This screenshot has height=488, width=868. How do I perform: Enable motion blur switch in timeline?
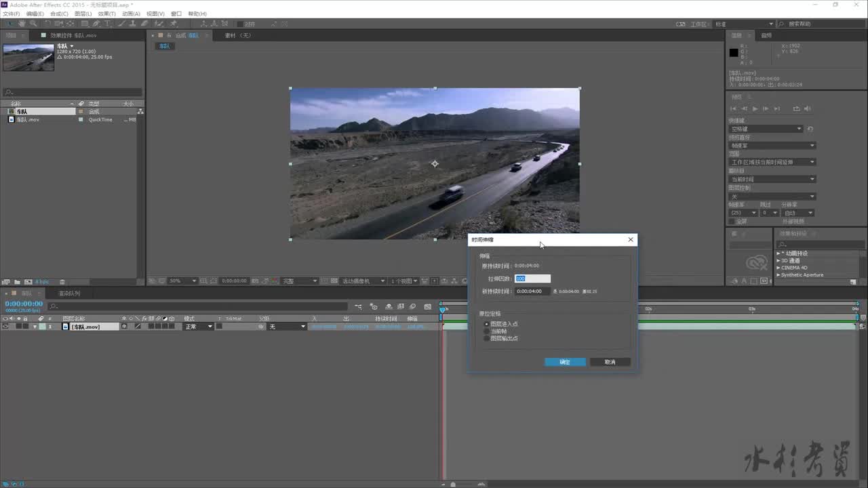pyautogui.click(x=412, y=306)
